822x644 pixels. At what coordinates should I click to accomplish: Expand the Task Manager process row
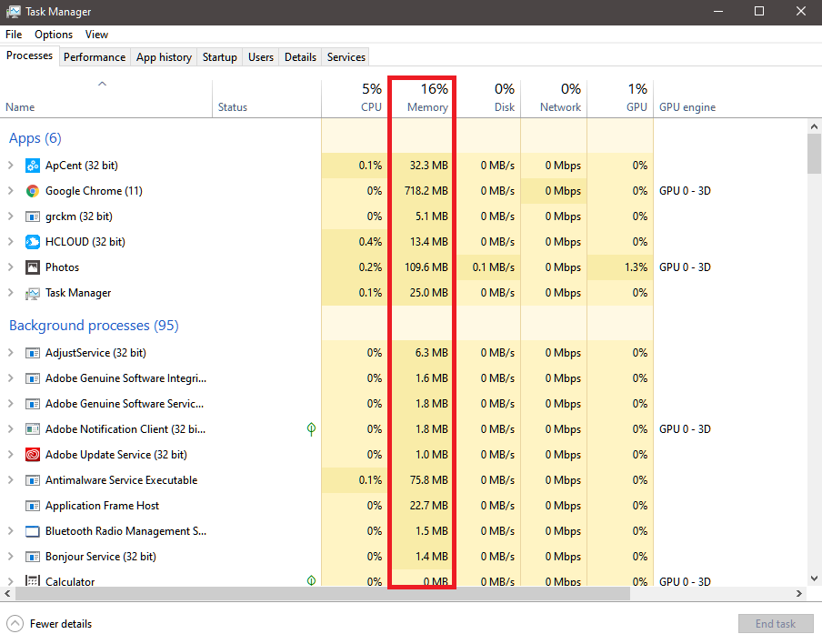(x=11, y=293)
